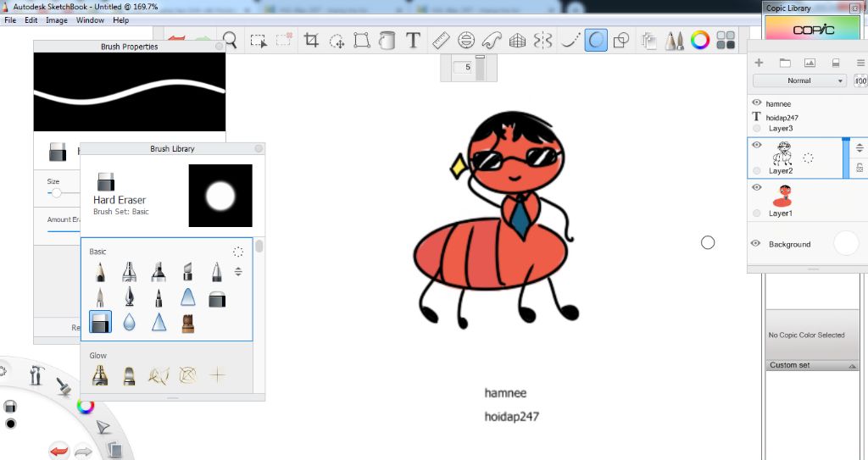868x460 pixels.
Task: Toggle the lock circle on Layer3
Action: coord(757,129)
